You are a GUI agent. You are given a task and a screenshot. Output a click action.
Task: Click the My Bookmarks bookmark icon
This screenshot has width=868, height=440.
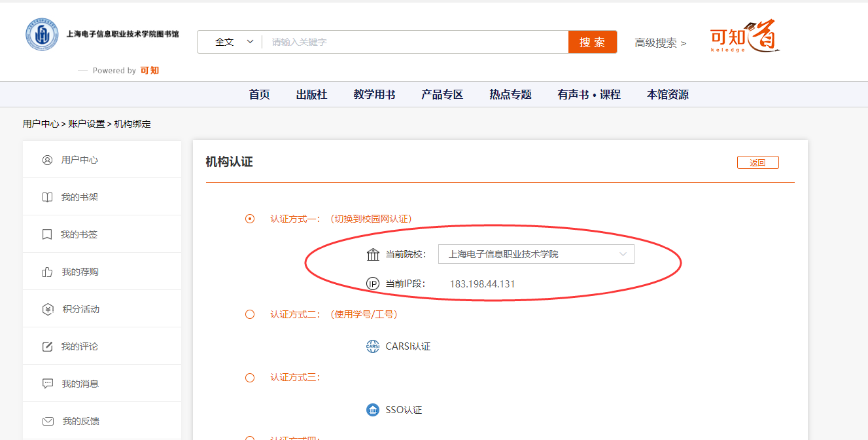point(47,234)
